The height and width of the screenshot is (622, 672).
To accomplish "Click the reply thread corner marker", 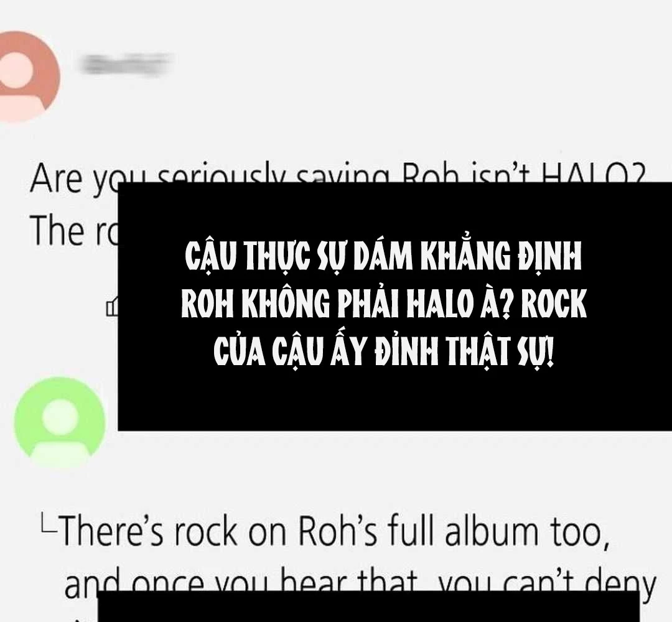I will coord(47,522).
